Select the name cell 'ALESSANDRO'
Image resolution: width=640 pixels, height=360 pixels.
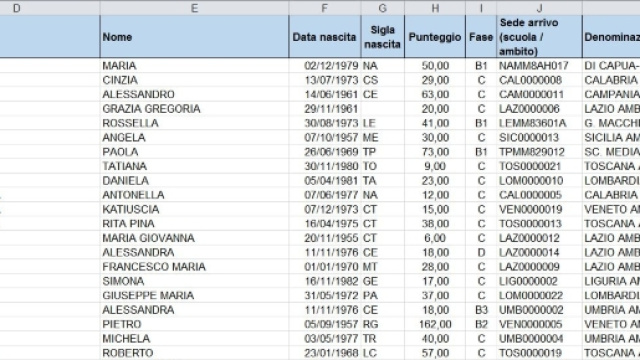click(194, 94)
